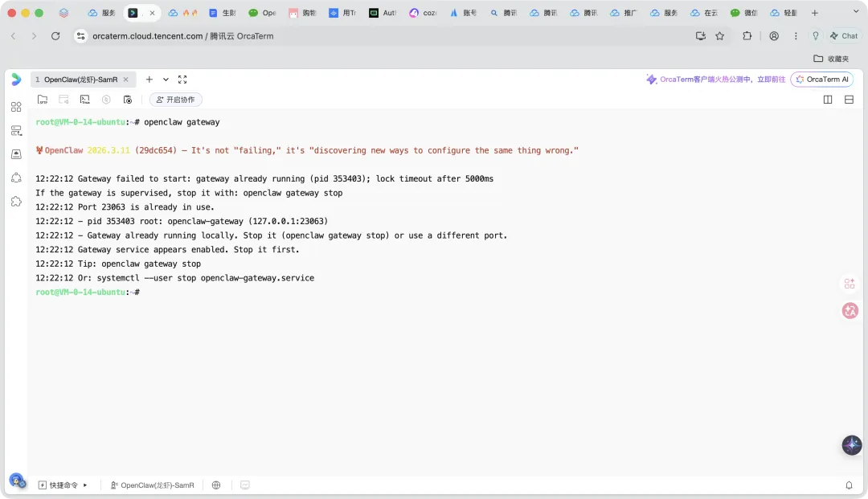Switch to the 微信 browser tab
Screen dimensions: 868x499
[x=744, y=13]
